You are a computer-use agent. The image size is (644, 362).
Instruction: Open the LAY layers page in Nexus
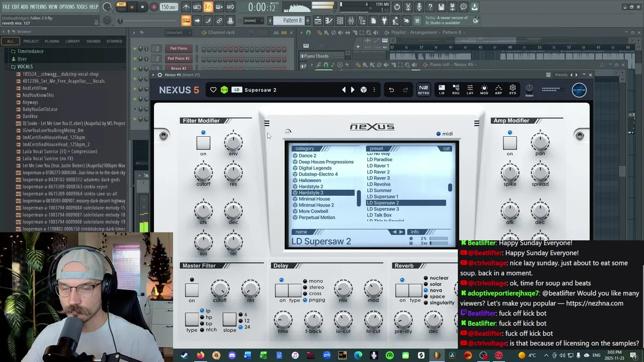pyautogui.click(x=470, y=89)
